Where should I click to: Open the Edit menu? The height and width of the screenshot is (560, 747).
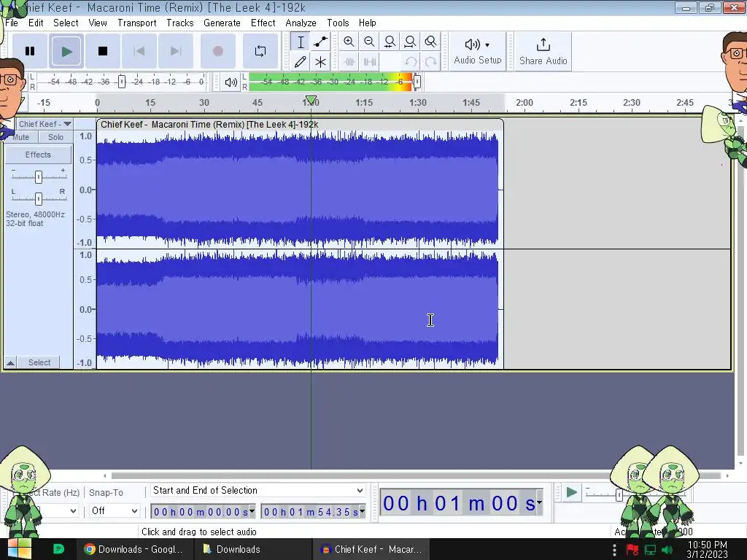[36, 23]
